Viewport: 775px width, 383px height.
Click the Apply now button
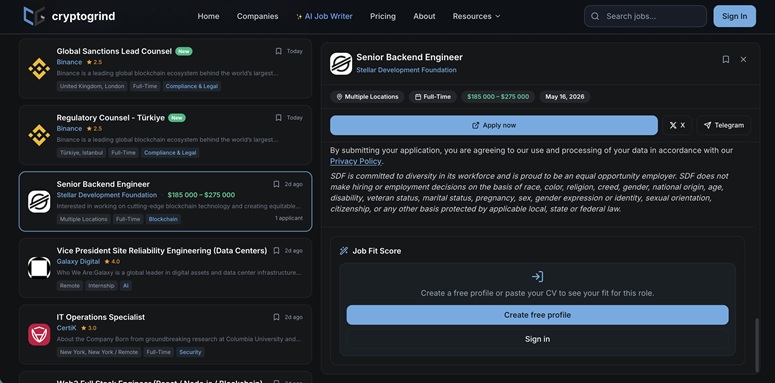493,125
